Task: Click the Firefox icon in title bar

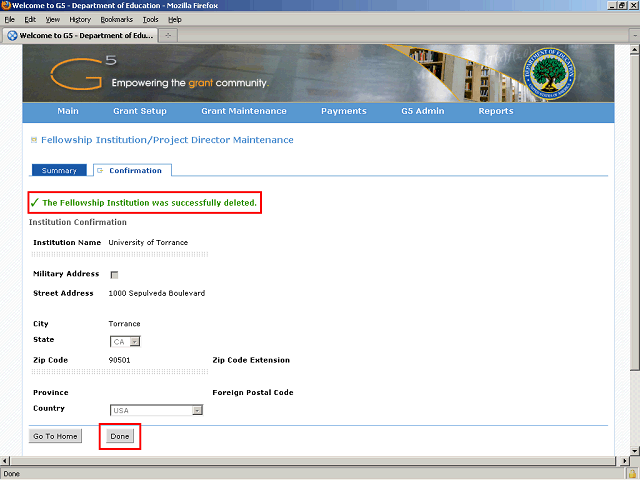Action: click(x=6, y=5)
